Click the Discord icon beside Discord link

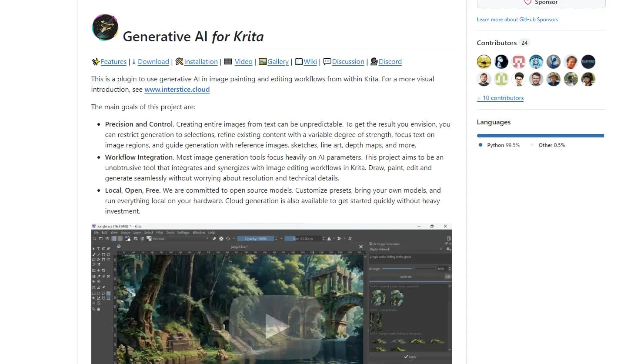(374, 62)
